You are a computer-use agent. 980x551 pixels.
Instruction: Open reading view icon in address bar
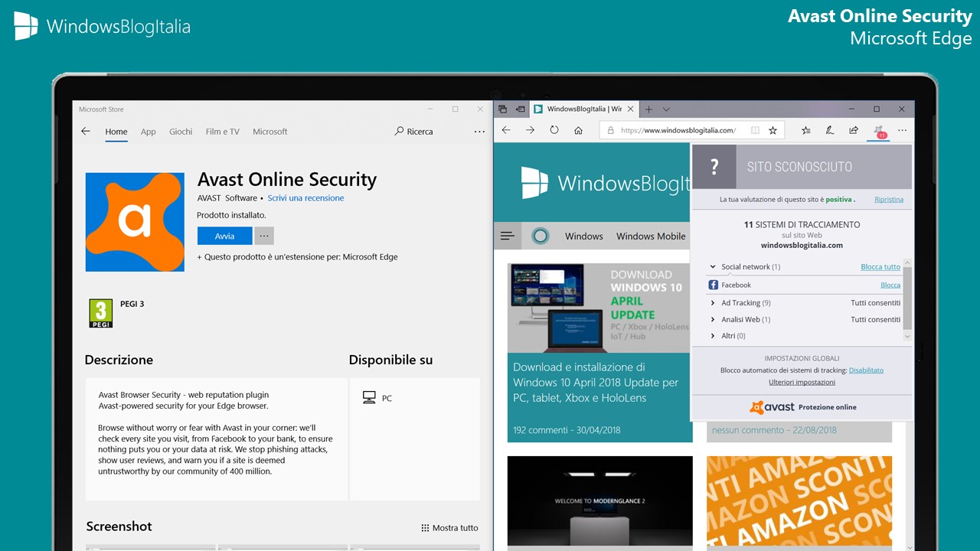tap(755, 131)
